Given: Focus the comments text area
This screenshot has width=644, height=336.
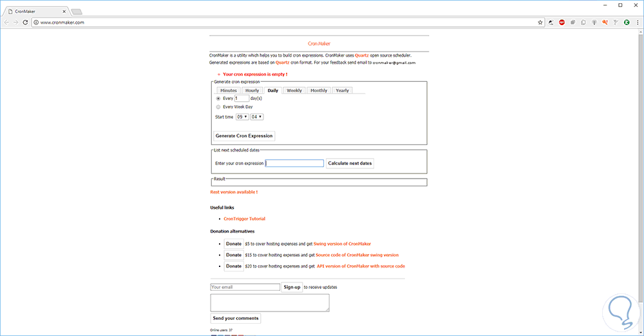Looking at the screenshot, I should pos(270,302).
